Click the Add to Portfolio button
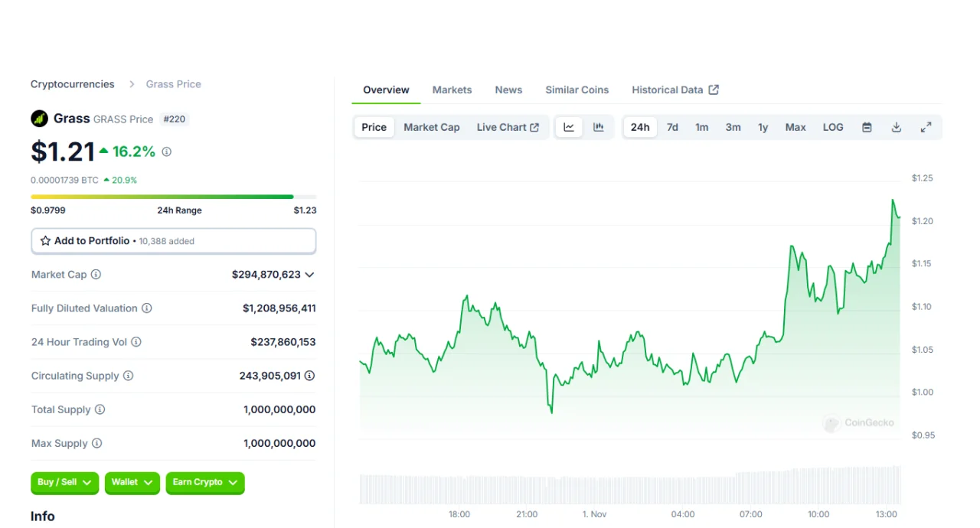The width and height of the screenshot is (980, 528). (174, 241)
